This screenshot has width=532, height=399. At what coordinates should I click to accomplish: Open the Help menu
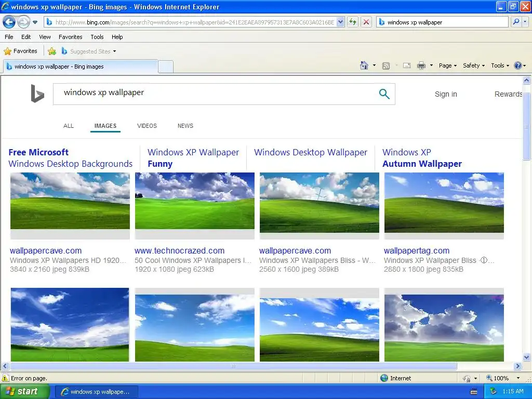(x=117, y=37)
